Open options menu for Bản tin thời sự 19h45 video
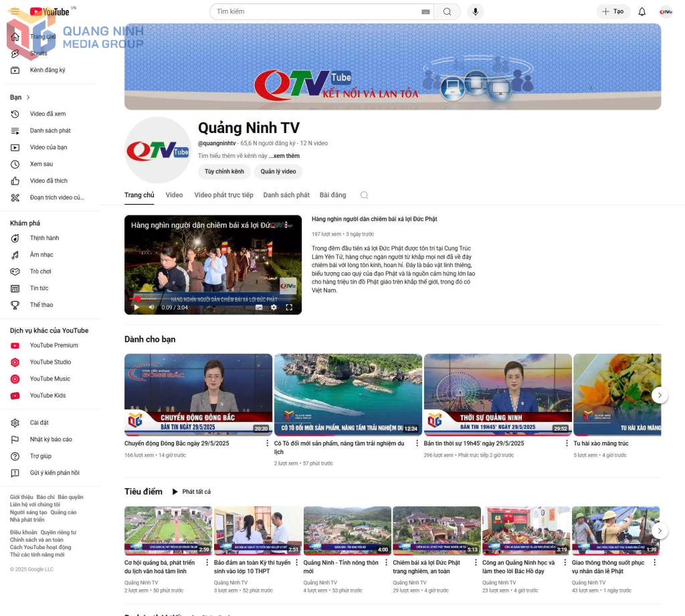 pyautogui.click(x=567, y=443)
